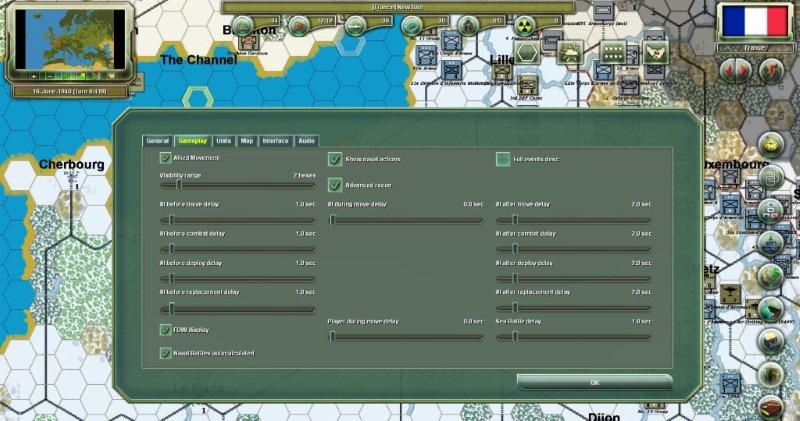Toggle the Show naval actions checkbox
The height and width of the screenshot is (421, 800).
click(x=335, y=159)
